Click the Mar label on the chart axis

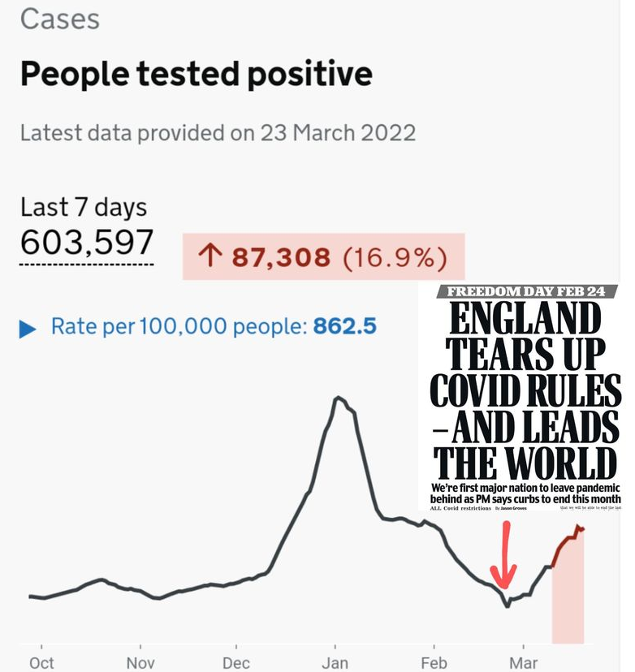[x=523, y=662]
